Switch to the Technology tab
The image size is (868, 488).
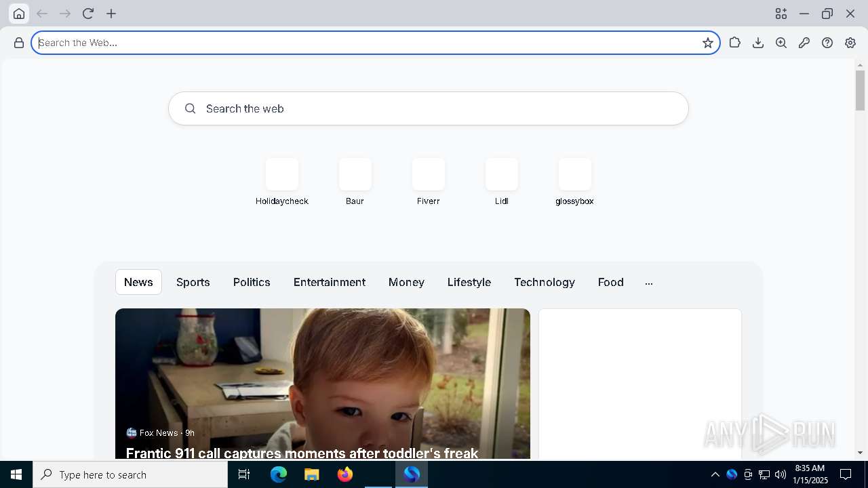[x=545, y=282]
